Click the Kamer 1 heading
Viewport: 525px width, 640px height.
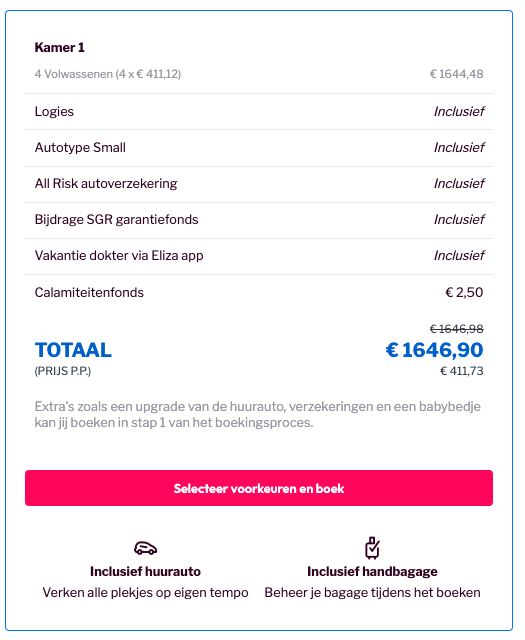[60, 47]
